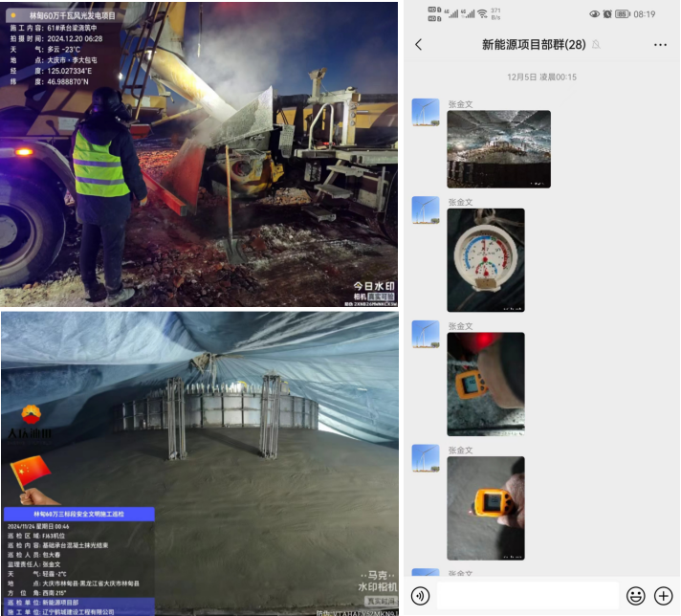Open the first tarp-covered site photo message
Viewport: 681px width, 616px height.
point(498,149)
